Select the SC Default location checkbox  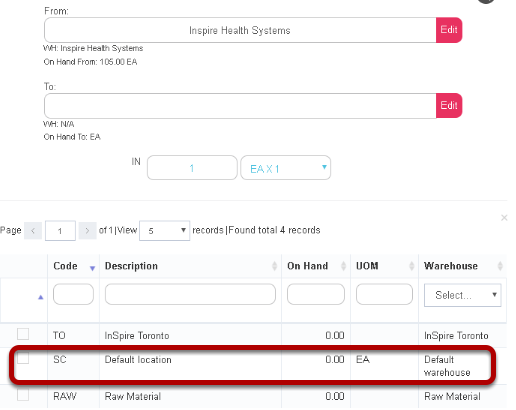23,358
